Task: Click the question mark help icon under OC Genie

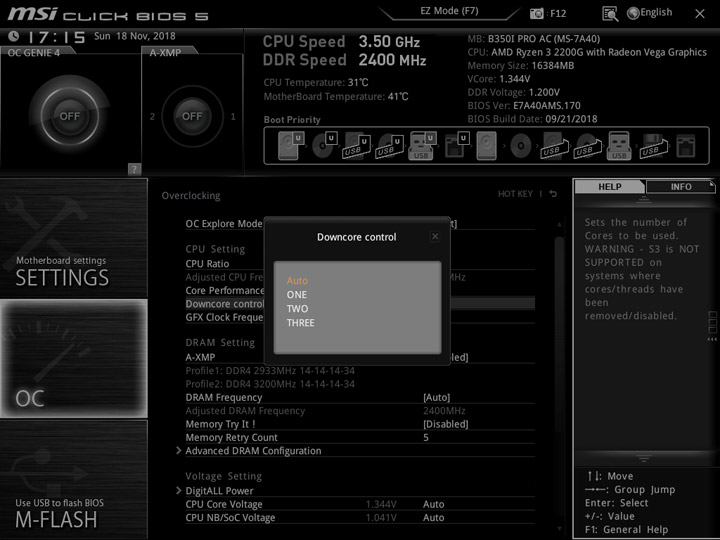Action: pos(134,169)
